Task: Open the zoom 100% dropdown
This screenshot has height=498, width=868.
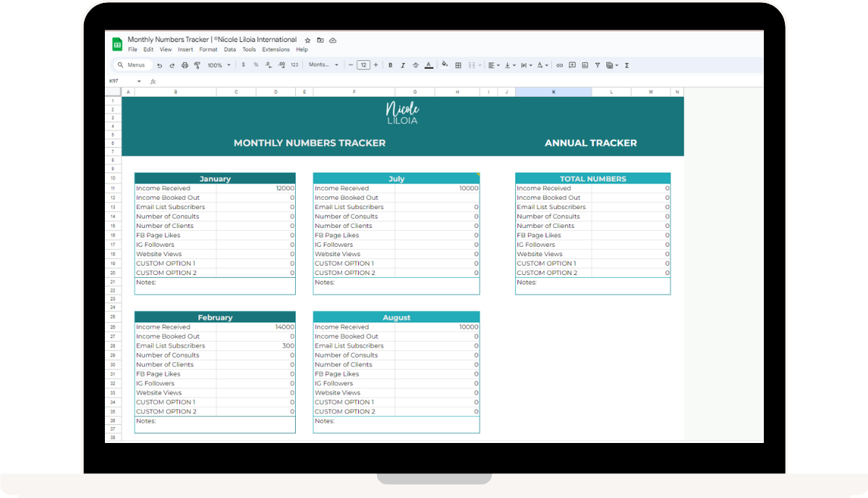Action: coord(219,65)
